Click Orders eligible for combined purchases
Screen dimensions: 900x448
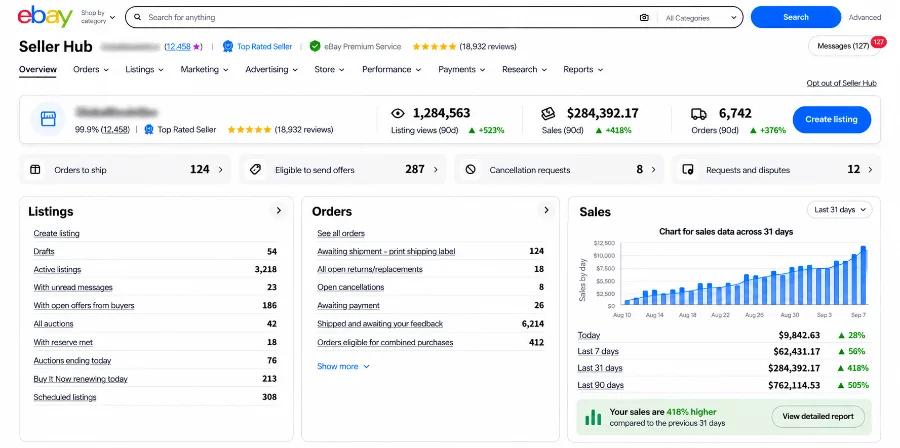pos(385,342)
